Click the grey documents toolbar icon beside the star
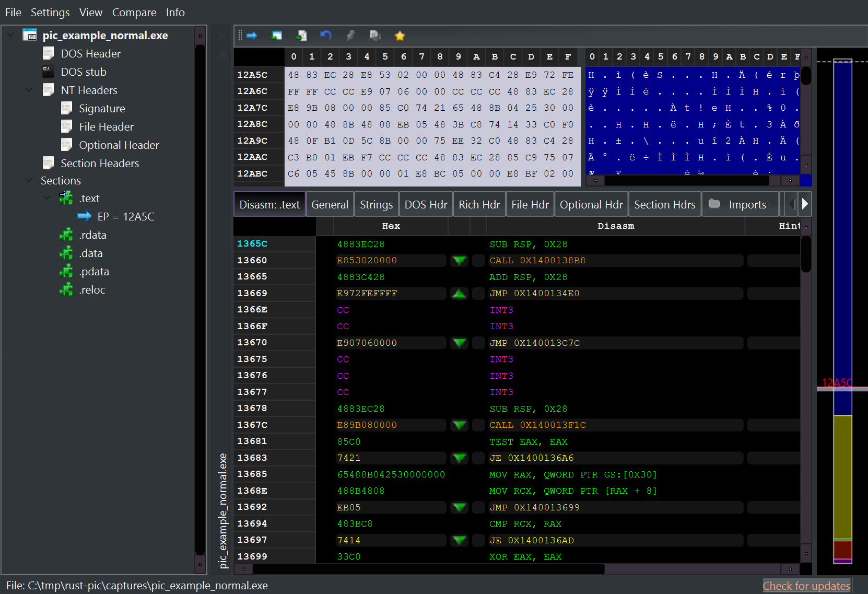This screenshot has width=868, height=594. [375, 36]
